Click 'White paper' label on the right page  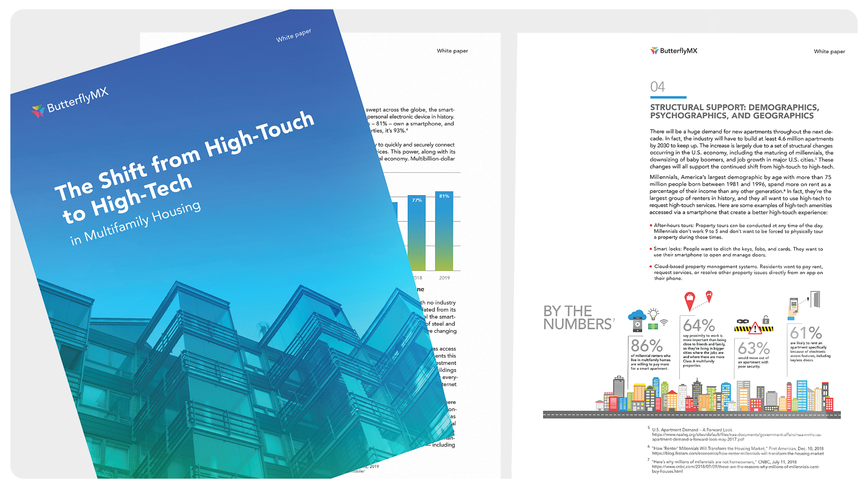tap(829, 51)
